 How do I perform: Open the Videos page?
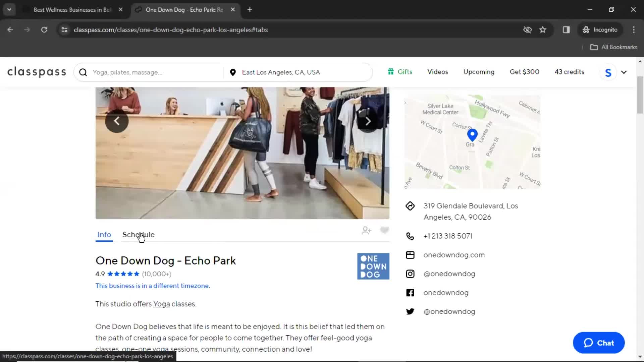point(437,72)
